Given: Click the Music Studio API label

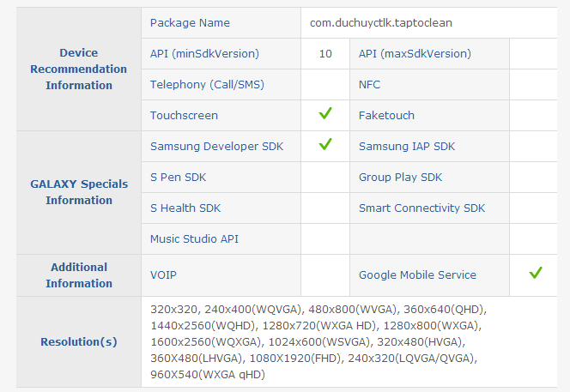Looking at the screenshot, I should tap(192, 238).
